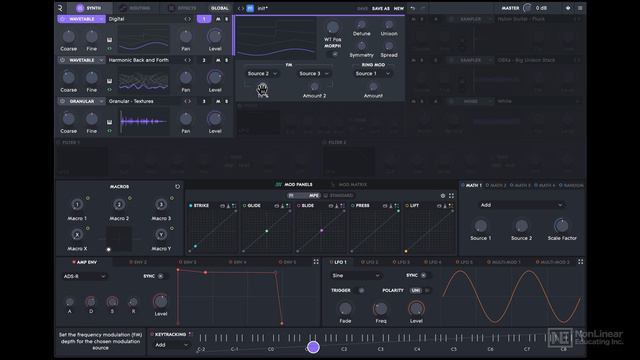Click SLIDE panel link icon
This screenshot has height=360, width=640.
[331, 206]
